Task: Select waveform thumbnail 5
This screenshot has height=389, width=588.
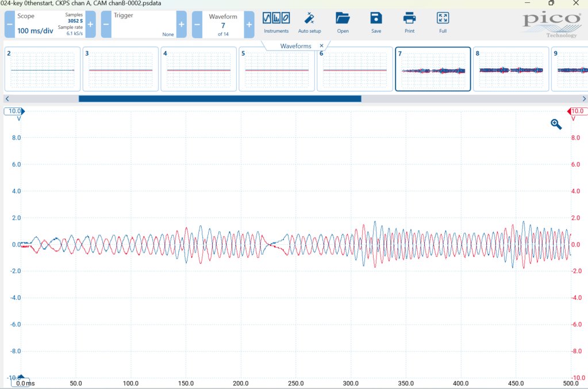Action: point(276,69)
